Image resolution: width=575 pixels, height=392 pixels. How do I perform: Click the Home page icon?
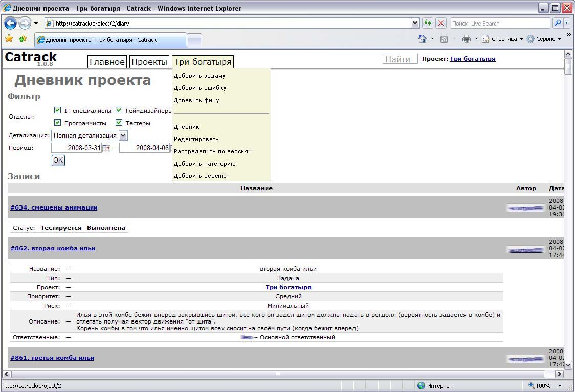[x=423, y=39]
